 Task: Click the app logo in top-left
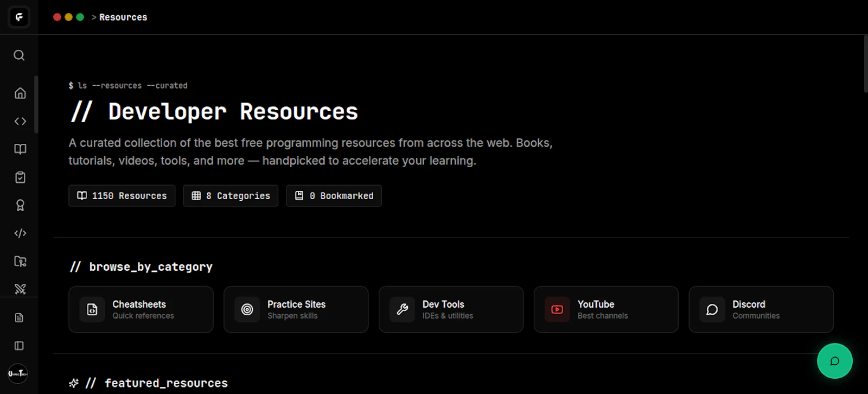point(19,17)
